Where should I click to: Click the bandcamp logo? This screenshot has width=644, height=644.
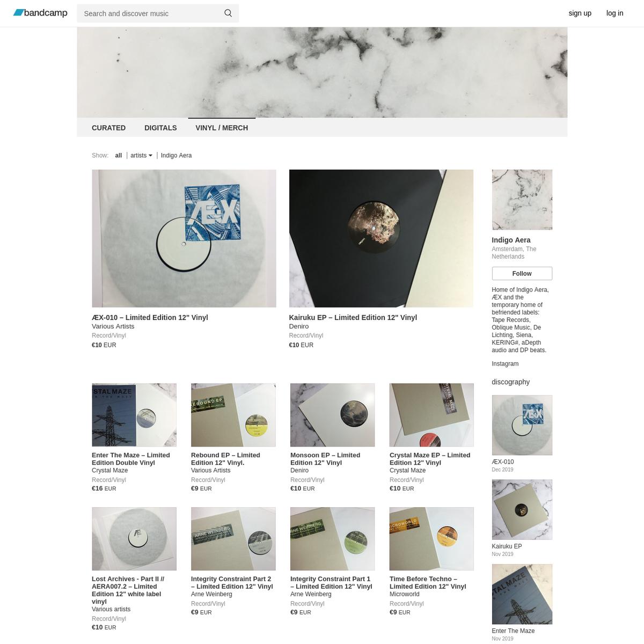pos(40,13)
